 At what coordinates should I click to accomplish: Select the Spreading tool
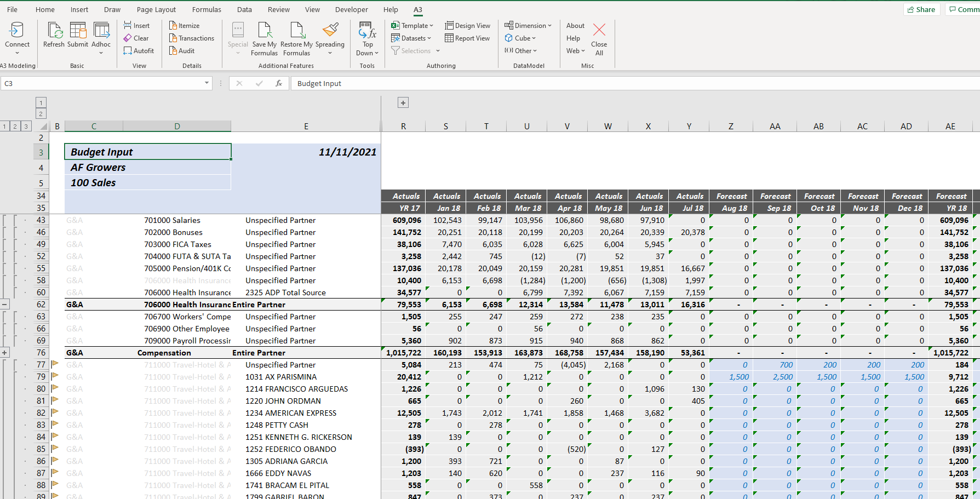coord(330,36)
